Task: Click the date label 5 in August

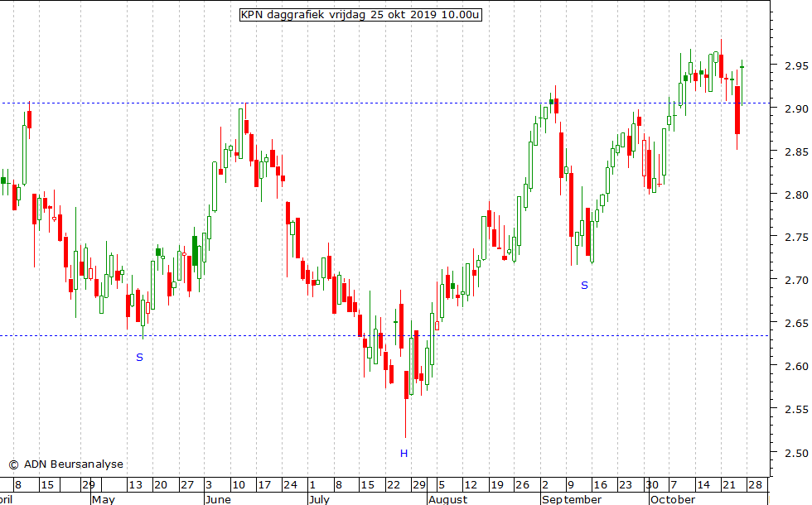Action: [x=441, y=485]
